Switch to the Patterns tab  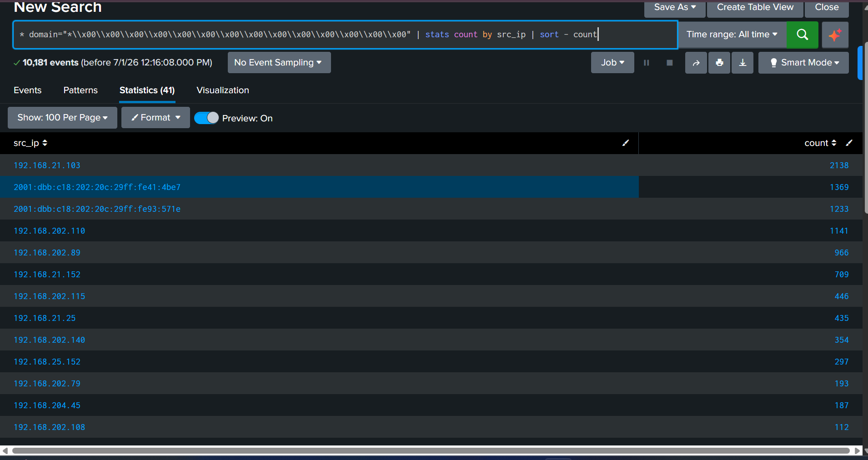pyautogui.click(x=80, y=90)
